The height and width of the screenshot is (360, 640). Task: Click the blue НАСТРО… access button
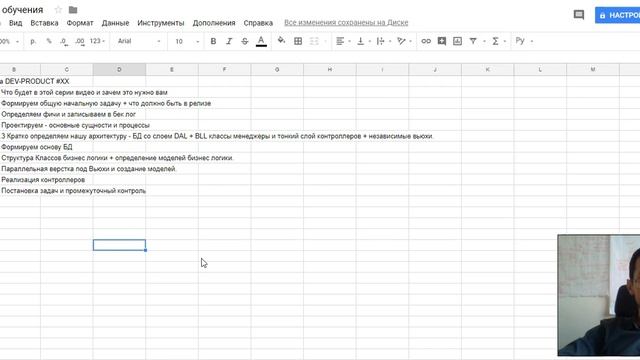tap(617, 15)
